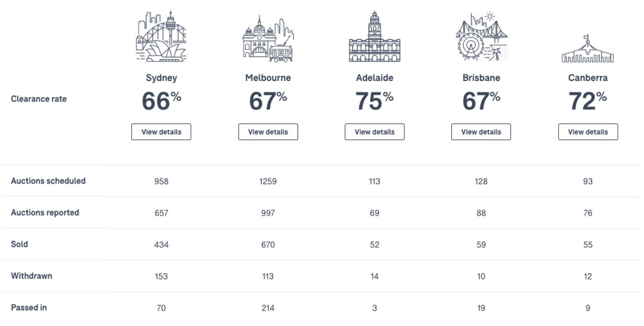The width and height of the screenshot is (644, 326).
Task: Open View details for Brisbane
Action: point(481,132)
